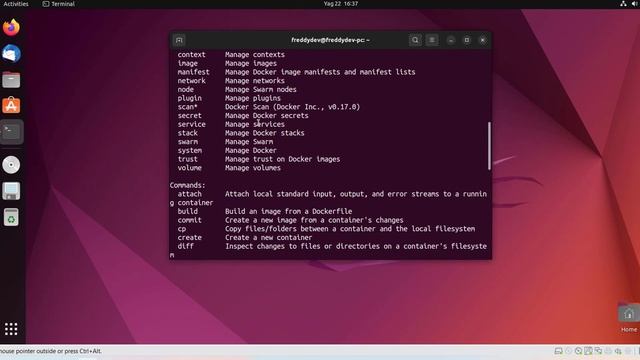This screenshot has width=640, height=360.
Task: Click the 'scan*' command entry
Action: tap(187, 107)
